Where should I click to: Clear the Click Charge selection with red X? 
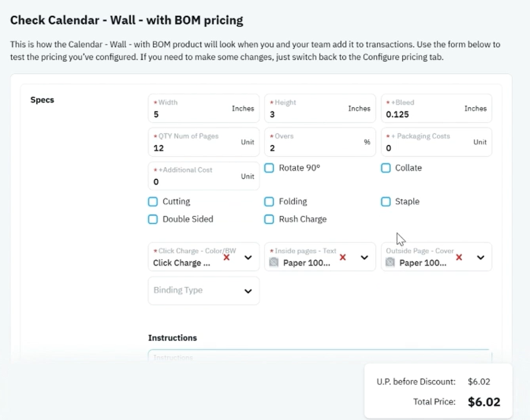point(227,258)
